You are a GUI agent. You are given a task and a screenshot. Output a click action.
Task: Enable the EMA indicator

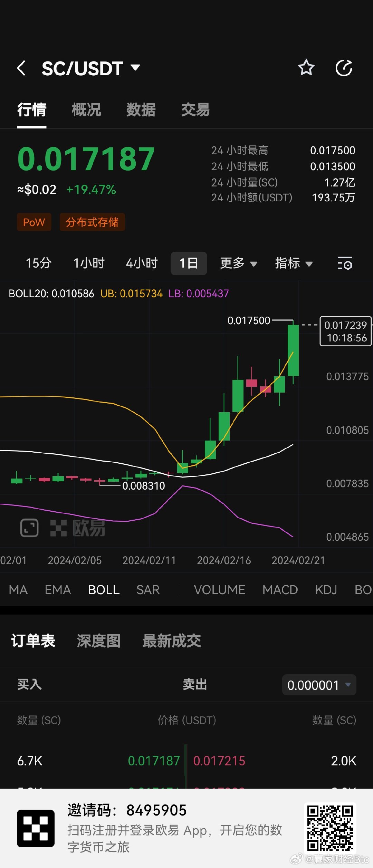pos(58,590)
